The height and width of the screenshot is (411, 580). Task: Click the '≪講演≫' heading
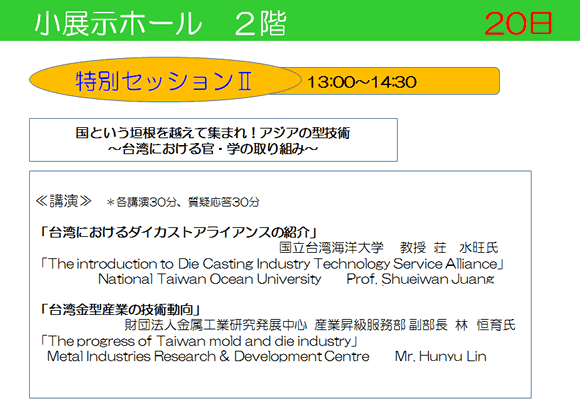63,201
